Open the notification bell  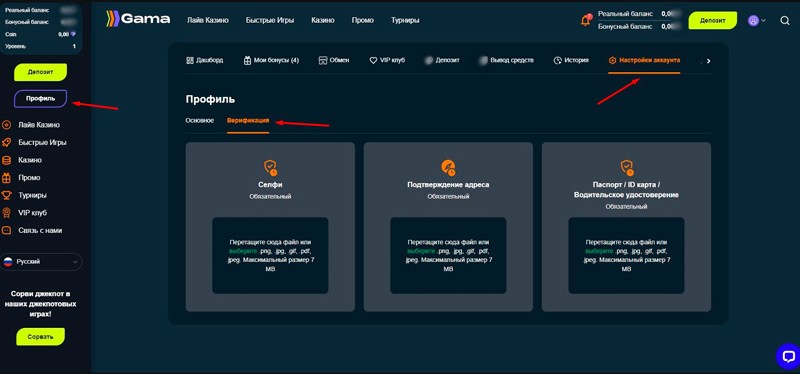pyautogui.click(x=586, y=20)
